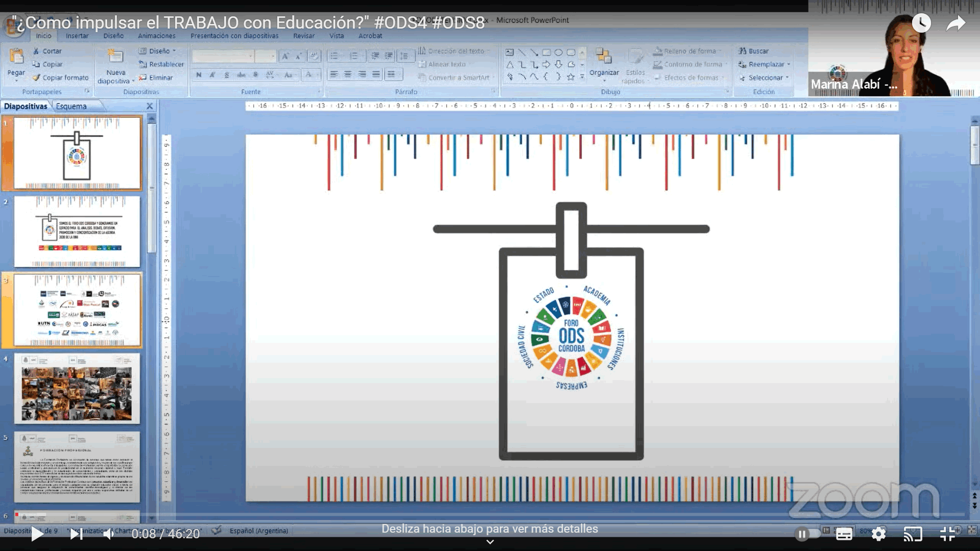This screenshot has height=551, width=980.
Task: Exit full screen mode
Action: pyautogui.click(x=947, y=534)
